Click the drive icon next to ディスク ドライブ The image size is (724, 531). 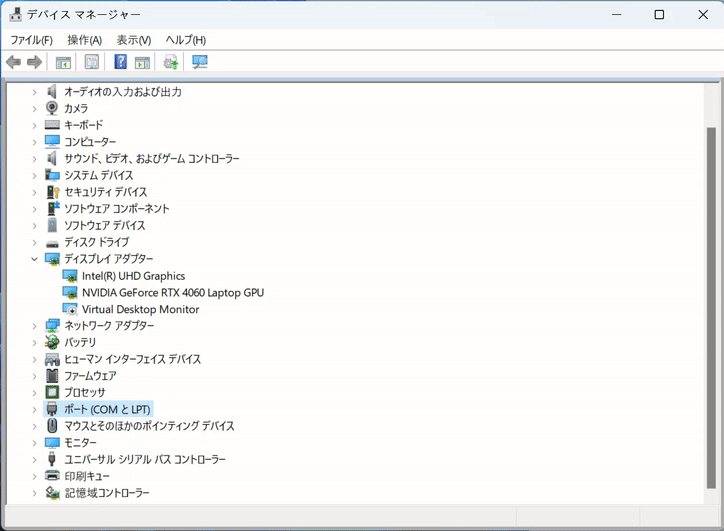pos(52,242)
